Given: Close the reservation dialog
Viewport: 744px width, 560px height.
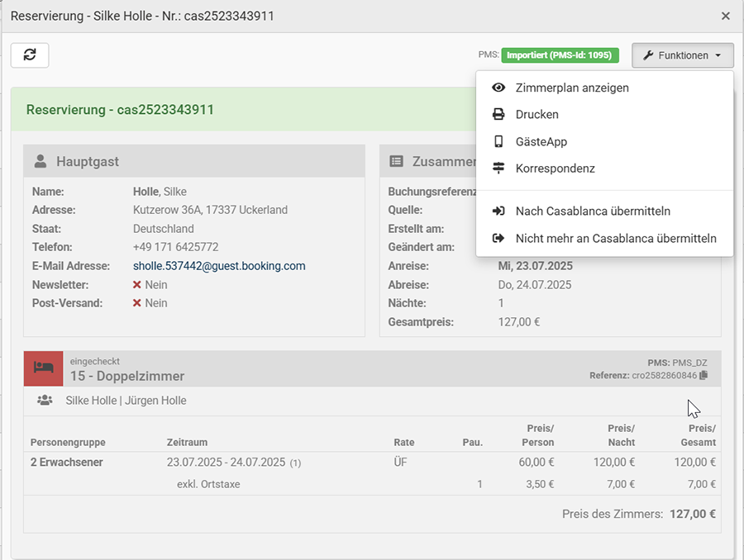Looking at the screenshot, I should tap(725, 16).
